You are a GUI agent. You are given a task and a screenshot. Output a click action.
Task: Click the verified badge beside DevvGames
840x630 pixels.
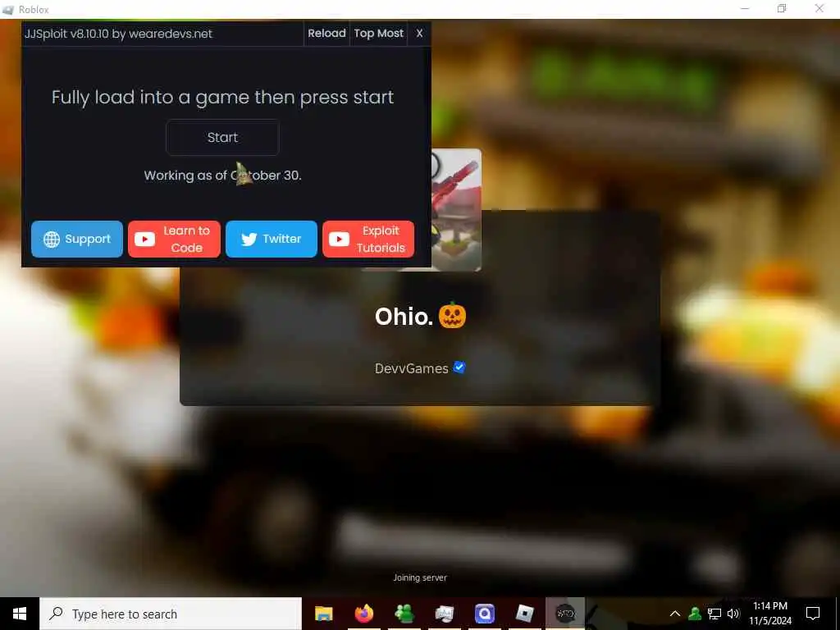tap(459, 367)
